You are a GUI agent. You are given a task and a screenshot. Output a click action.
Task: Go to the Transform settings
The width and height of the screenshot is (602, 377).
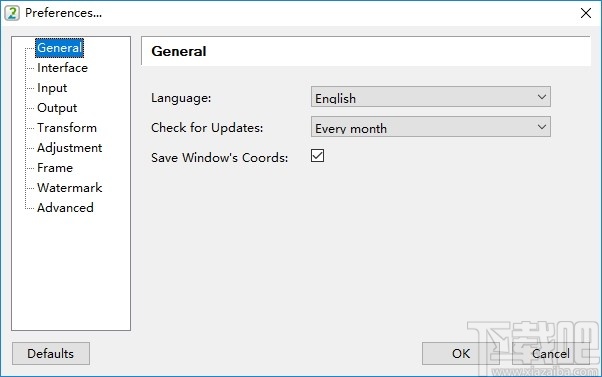click(x=67, y=128)
